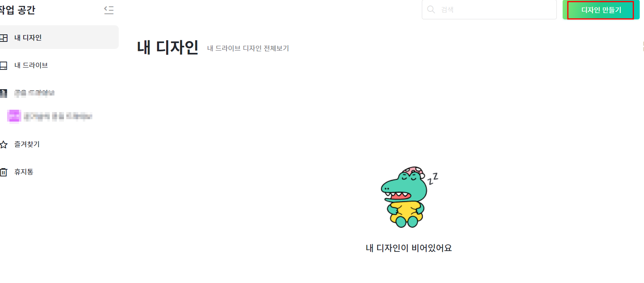Click the magnifier icon in search box
Image resolution: width=644 pixels, height=283 pixels.
431,9
